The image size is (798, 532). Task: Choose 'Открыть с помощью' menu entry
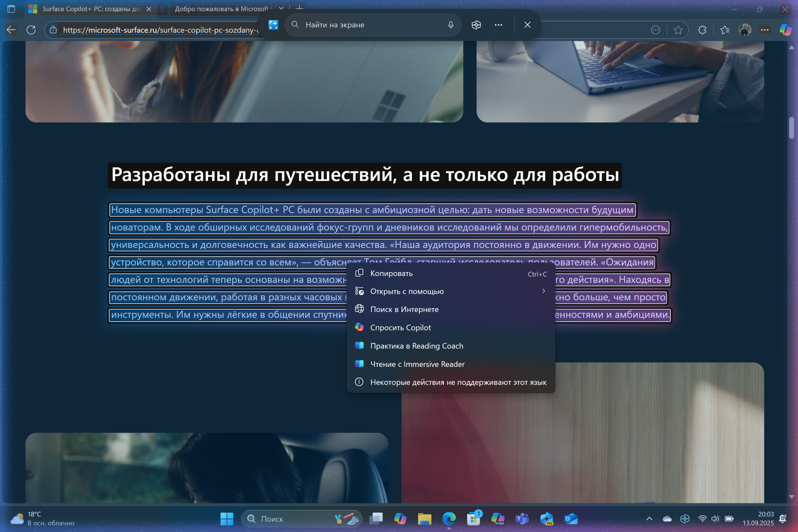pos(450,291)
